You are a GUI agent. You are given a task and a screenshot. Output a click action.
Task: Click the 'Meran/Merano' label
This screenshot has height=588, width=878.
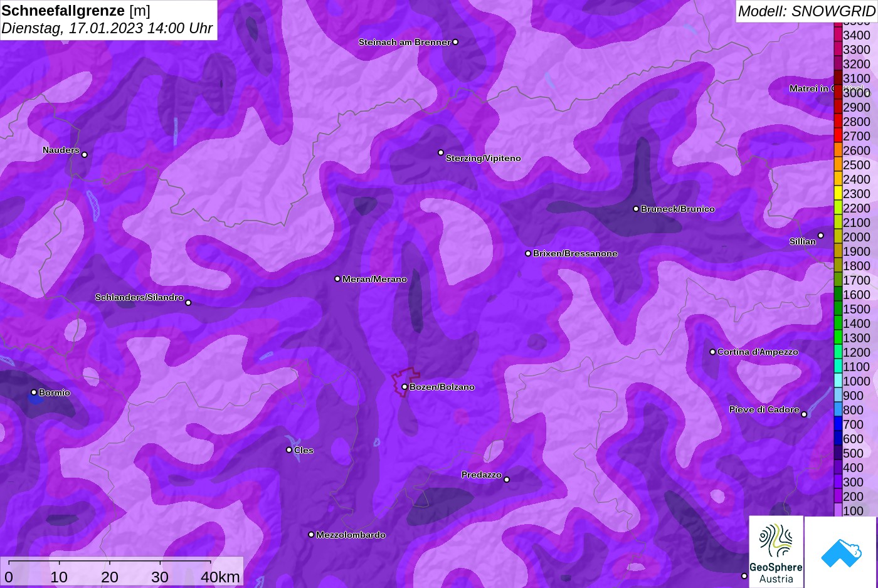pos(374,279)
